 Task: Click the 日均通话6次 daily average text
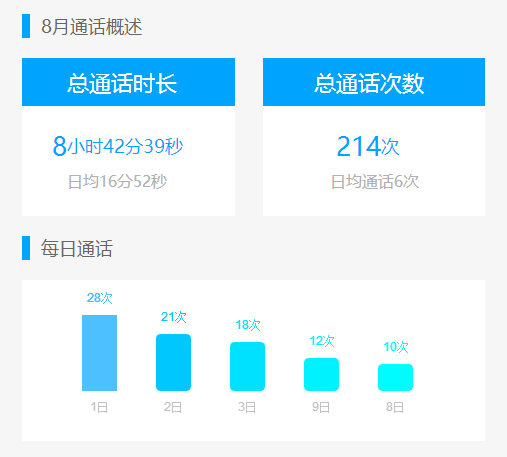[375, 182]
